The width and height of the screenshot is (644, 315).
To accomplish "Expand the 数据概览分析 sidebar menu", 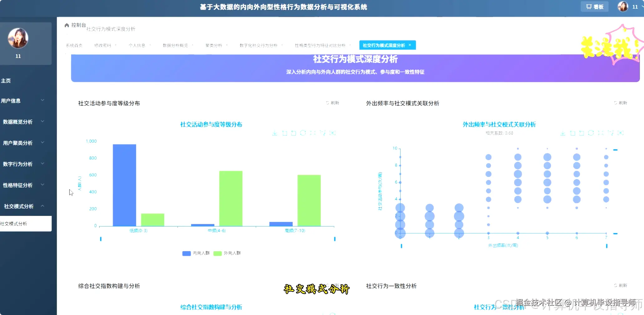I will pyautogui.click(x=26, y=122).
